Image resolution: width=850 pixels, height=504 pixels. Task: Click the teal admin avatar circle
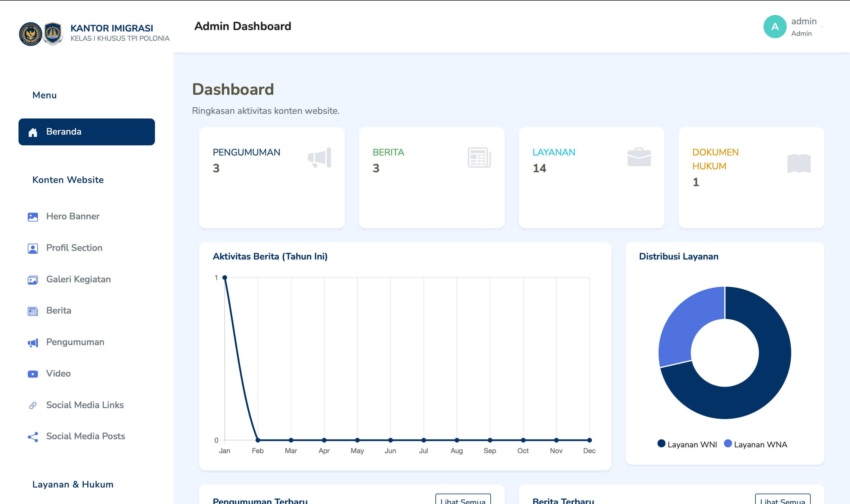tap(775, 27)
